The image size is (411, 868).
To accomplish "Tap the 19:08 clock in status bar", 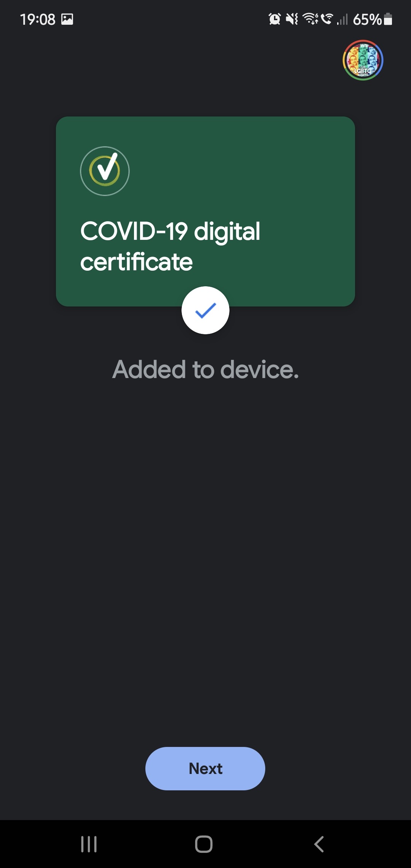I will coord(38,19).
